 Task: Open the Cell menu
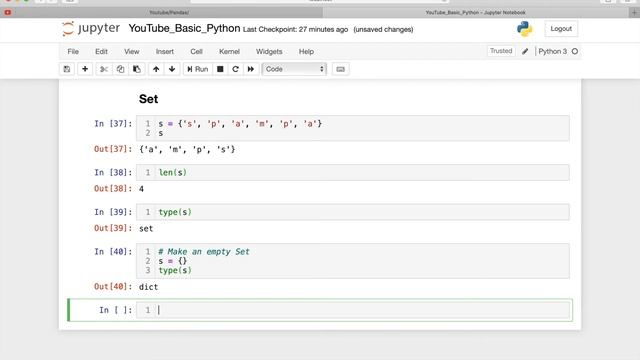click(x=196, y=51)
